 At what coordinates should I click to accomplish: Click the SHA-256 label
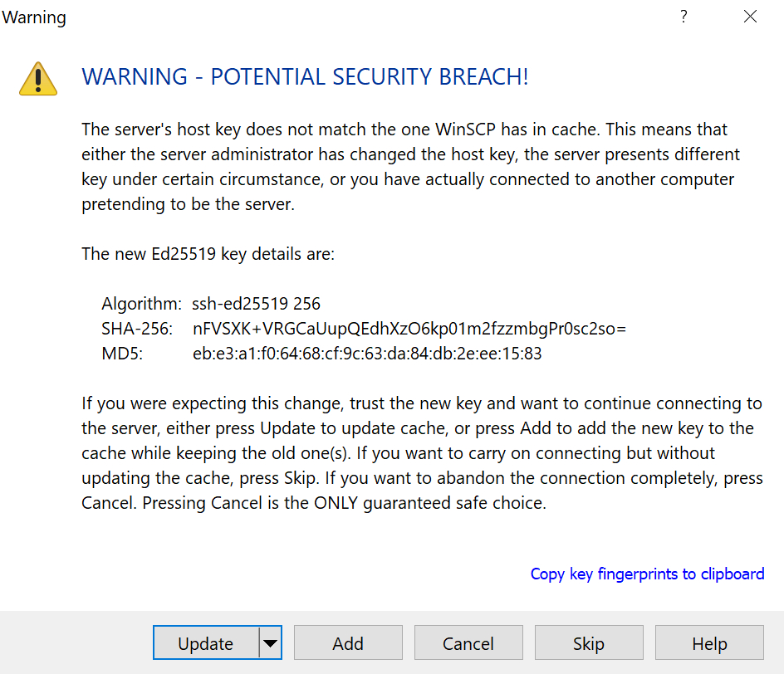(137, 329)
